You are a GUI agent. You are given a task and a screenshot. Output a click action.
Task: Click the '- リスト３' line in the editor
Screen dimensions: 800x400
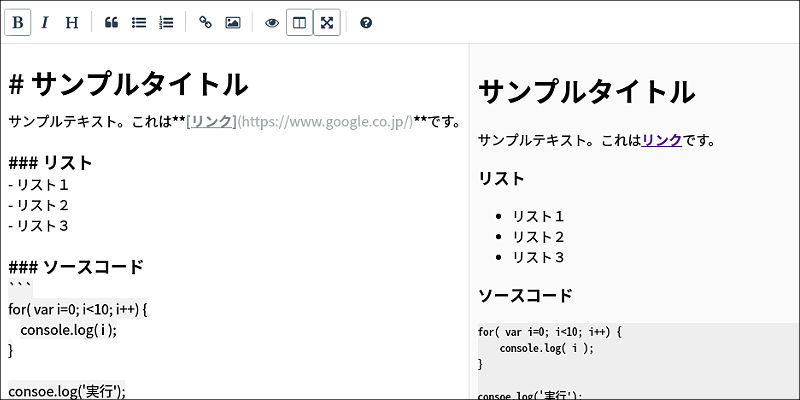(38, 226)
